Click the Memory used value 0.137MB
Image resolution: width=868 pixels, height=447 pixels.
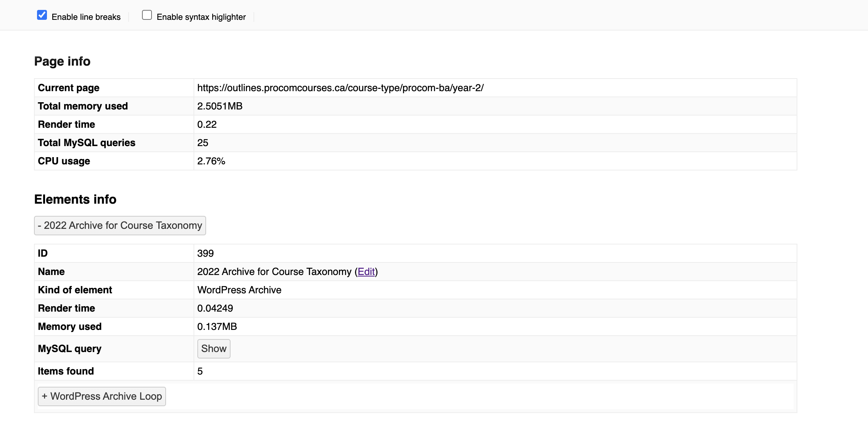(x=217, y=326)
